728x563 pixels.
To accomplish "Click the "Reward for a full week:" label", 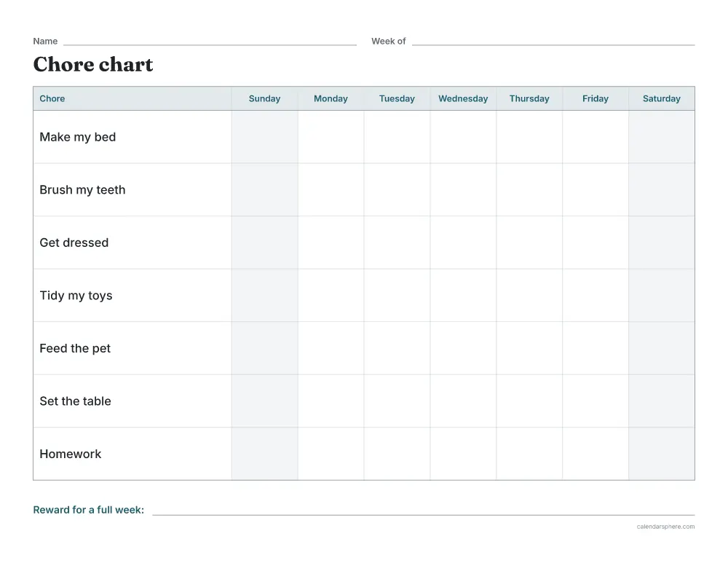I will coord(88,510).
